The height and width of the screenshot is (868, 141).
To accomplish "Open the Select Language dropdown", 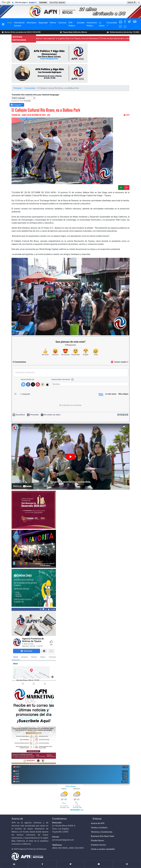I will pyautogui.click(x=23, y=98).
